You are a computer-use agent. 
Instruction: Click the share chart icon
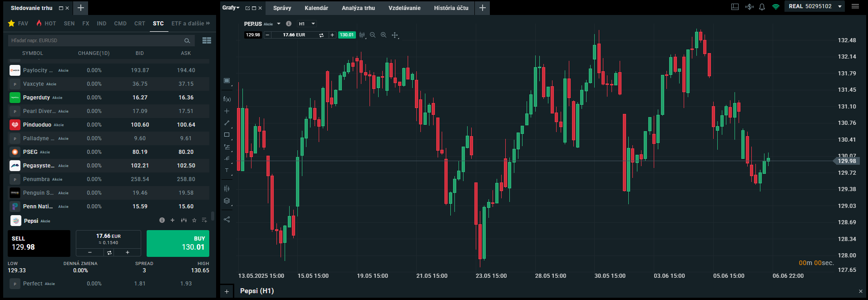(x=227, y=219)
